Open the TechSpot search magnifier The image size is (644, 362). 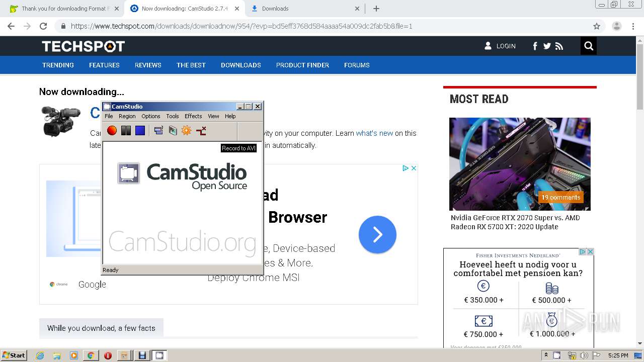(589, 46)
